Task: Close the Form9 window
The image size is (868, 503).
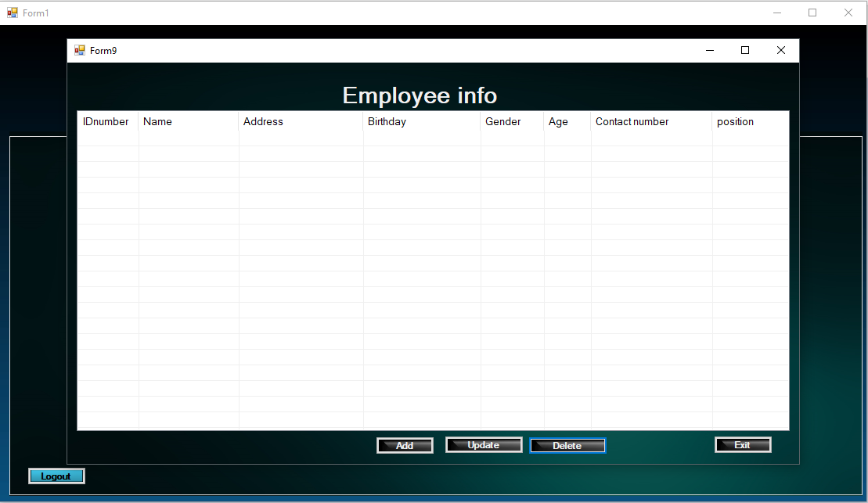Action: pos(780,51)
